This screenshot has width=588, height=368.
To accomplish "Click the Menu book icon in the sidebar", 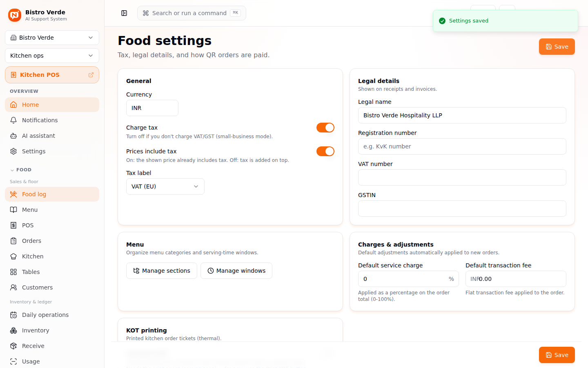I will click(x=13, y=210).
